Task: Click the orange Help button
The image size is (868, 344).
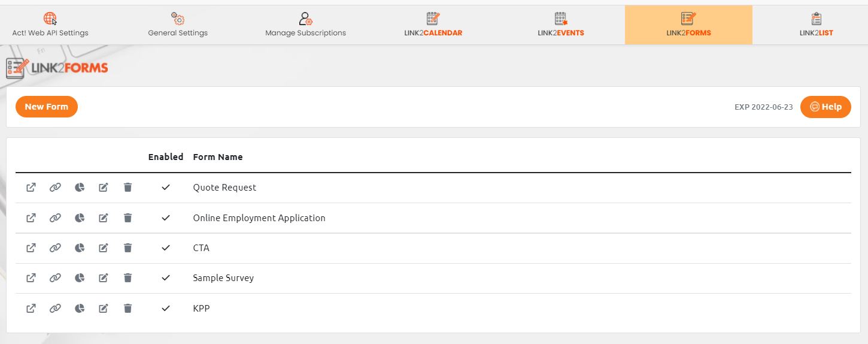Action: [825, 107]
